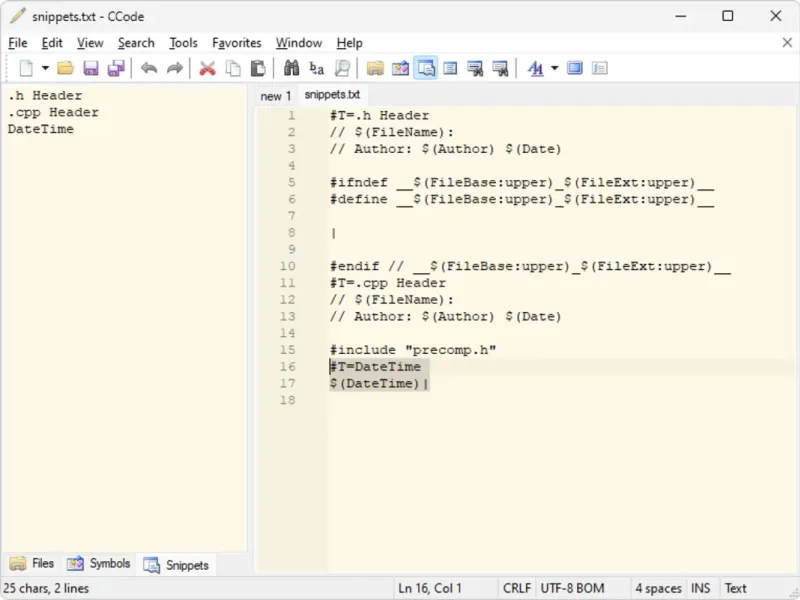This screenshot has width=800, height=600.
Task: Click the full screen view toolbar icon
Action: coord(574,68)
